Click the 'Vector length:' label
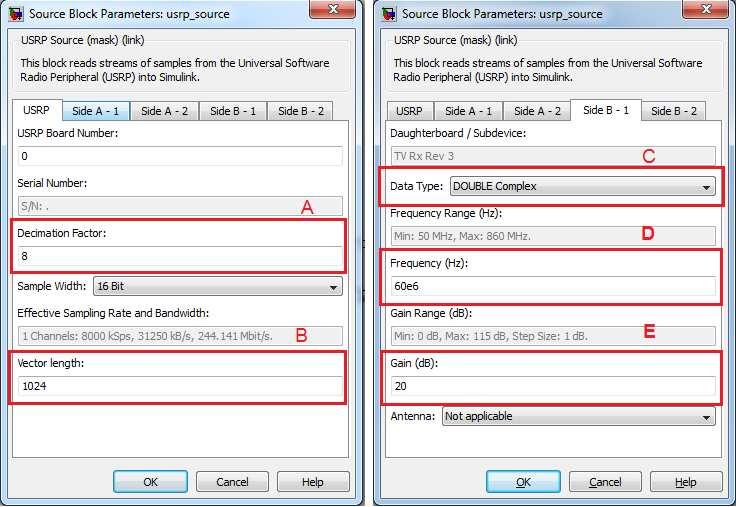The width and height of the screenshot is (736, 507). [51, 363]
